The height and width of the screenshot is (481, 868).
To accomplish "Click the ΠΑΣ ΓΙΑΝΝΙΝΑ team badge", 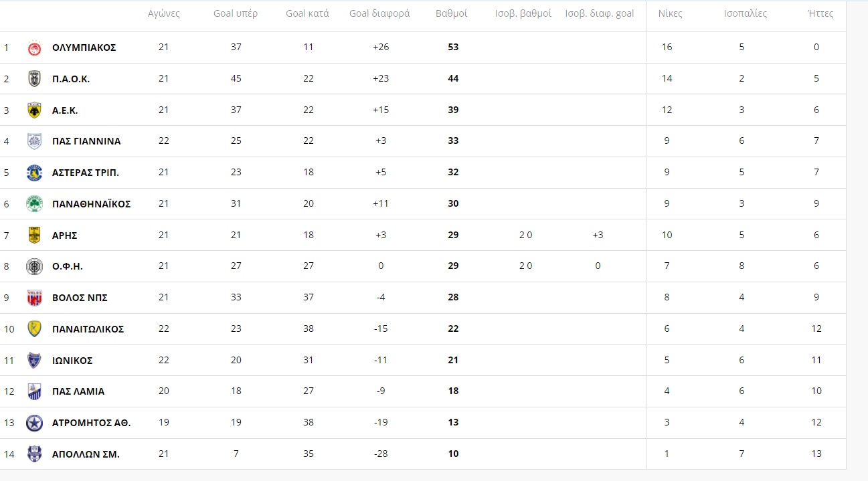I will (x=34, y=141).
